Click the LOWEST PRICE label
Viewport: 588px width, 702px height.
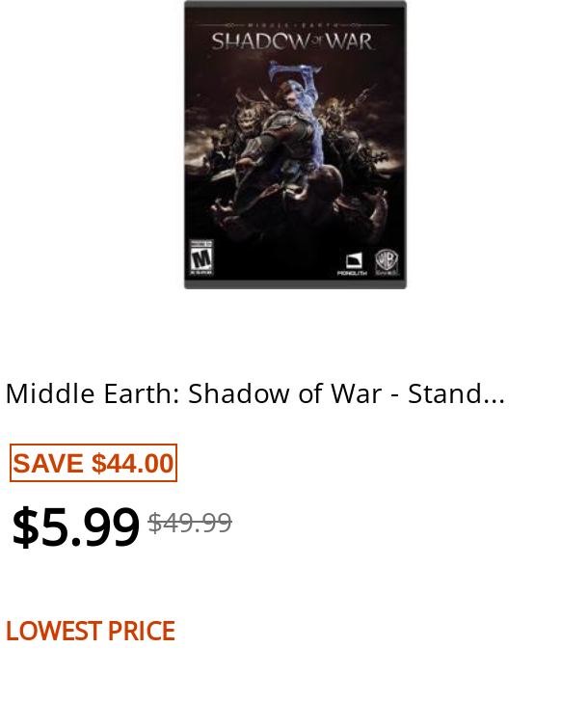point(91,632)
